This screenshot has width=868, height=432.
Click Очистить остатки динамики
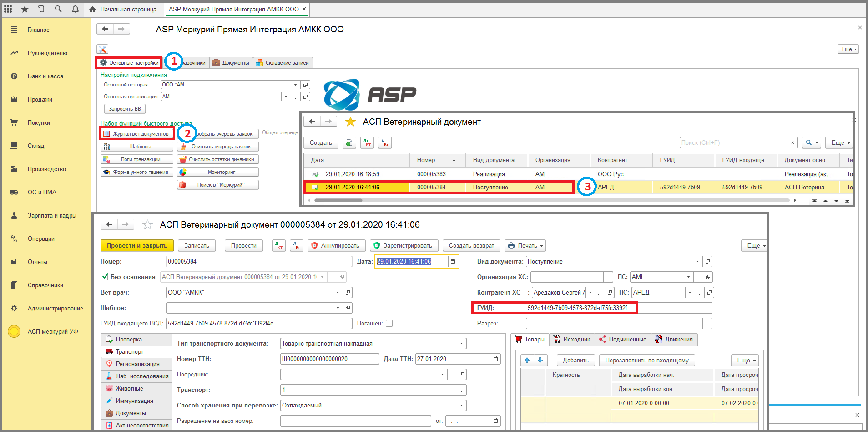coord(217,159)
